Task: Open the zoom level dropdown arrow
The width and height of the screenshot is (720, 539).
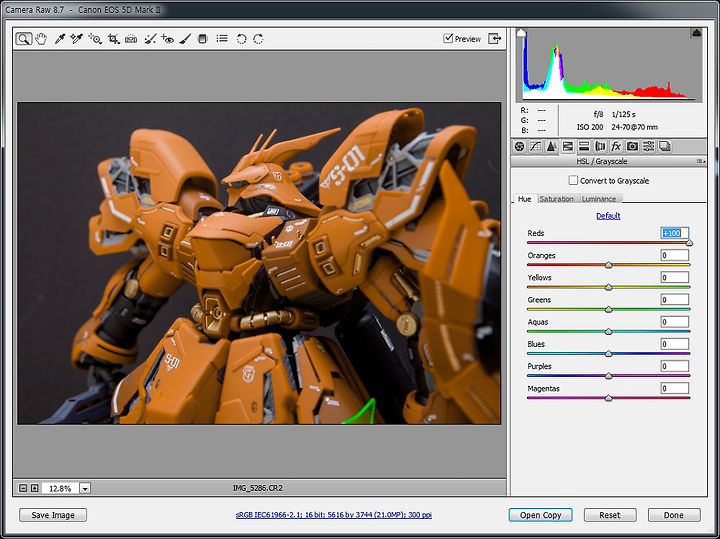Action: click(85, 488)
